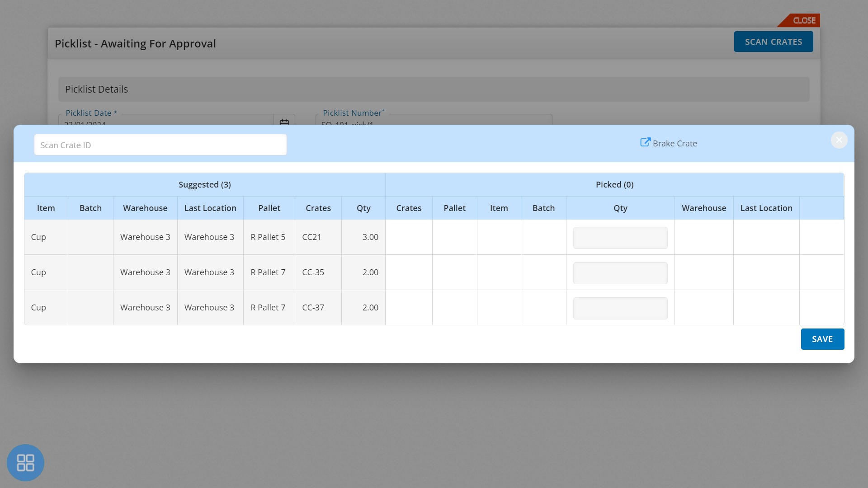The width and height of the screenshot is (868, 488).
Task: Click the SCAN CRATES button in header
Action: pyautogui.click(x=773, y=41)
